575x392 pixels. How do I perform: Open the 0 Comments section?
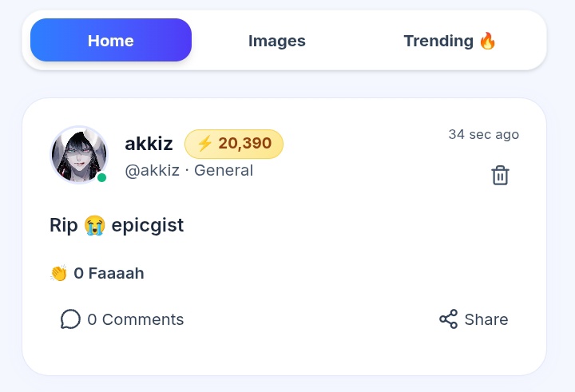[x=122, y=319]
